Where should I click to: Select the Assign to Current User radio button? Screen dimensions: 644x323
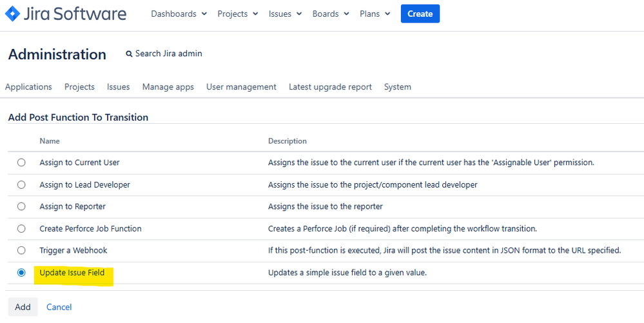click(21, 162)
